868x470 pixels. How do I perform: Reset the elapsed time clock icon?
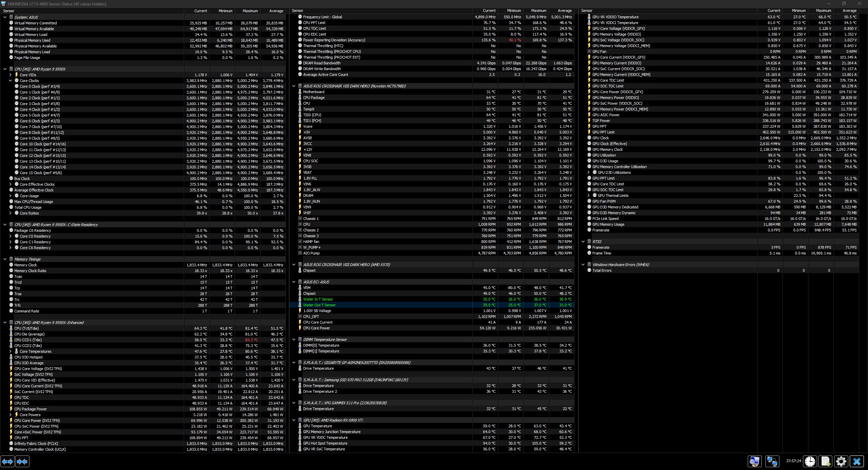(810, 461)
